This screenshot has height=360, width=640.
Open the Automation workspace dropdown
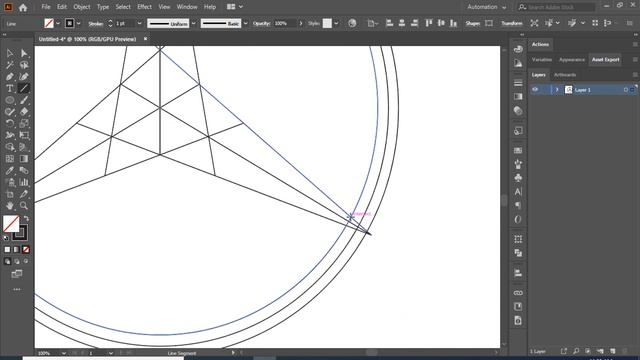487,7
